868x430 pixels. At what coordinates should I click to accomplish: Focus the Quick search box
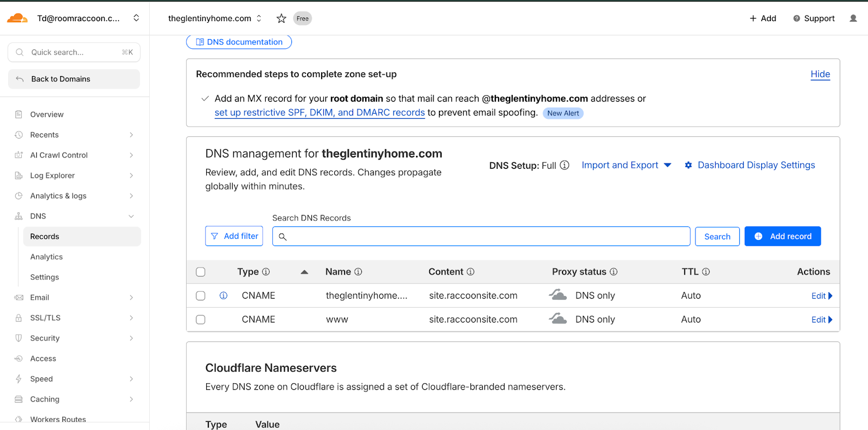(x=74, y=52)
